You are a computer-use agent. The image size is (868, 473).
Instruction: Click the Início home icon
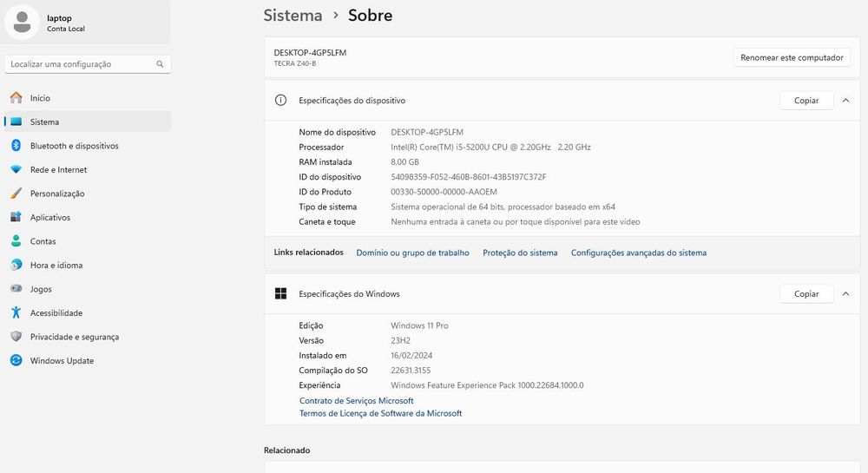point(16,98)
